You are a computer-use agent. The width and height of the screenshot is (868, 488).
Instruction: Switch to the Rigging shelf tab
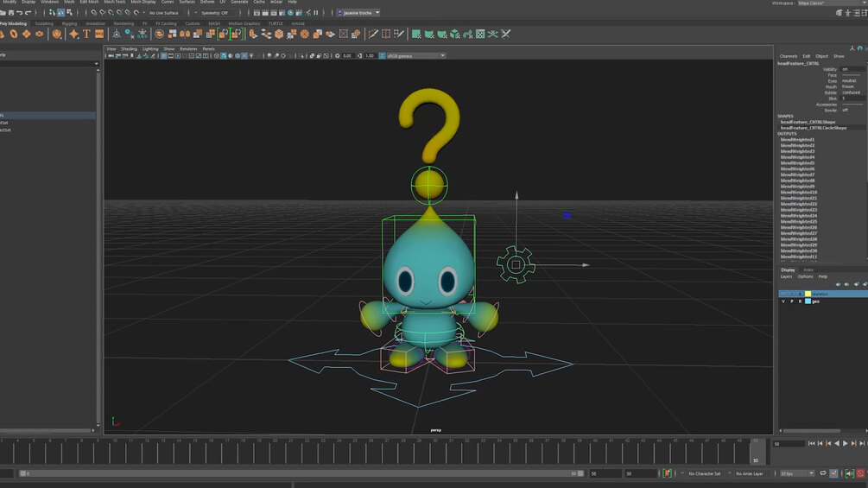69,24
